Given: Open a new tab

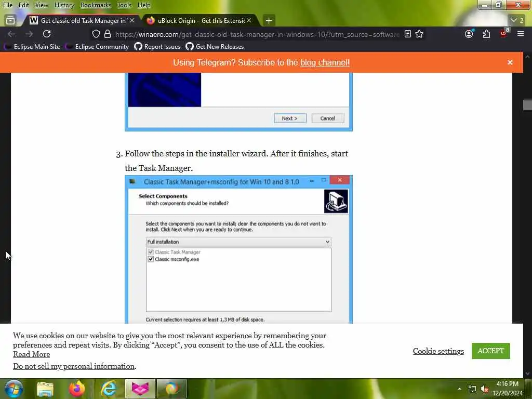Looking at the screenshot, I should click(269, 21).
